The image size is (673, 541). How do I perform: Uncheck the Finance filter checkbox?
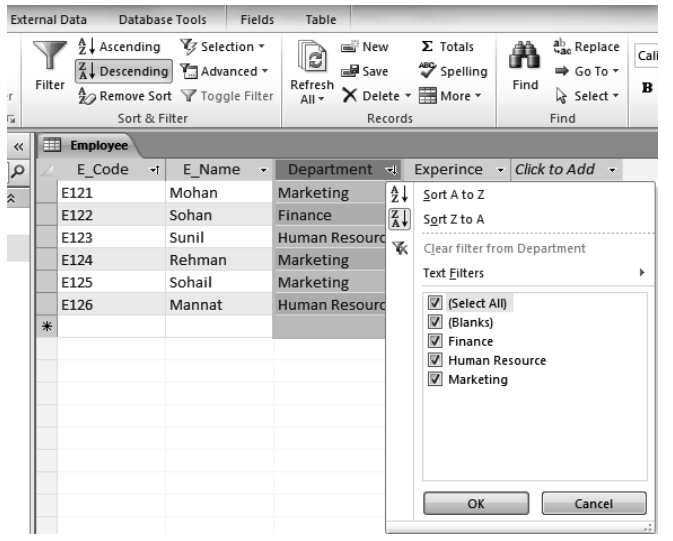(x=433, y=341)
